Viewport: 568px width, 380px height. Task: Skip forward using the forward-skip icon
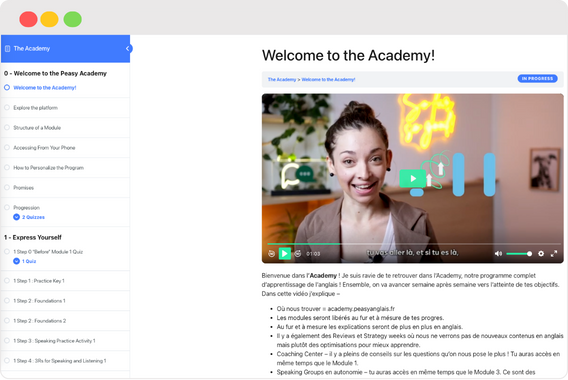click(x=298, y=254)
